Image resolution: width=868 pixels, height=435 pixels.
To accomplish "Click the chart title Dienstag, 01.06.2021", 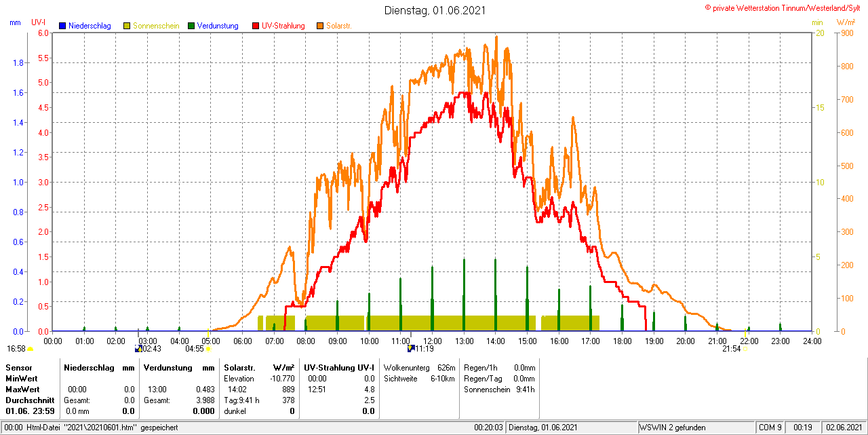I will (435, 10).
